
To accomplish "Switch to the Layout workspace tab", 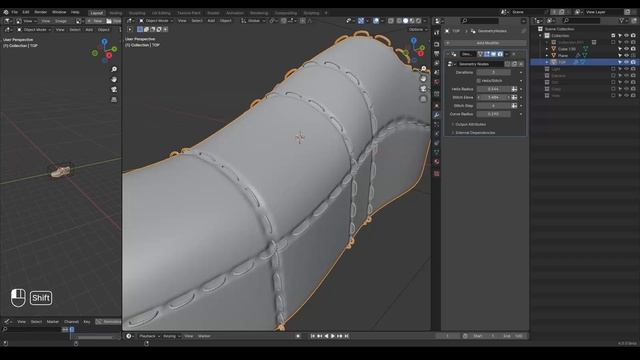I will coord(97,13).
